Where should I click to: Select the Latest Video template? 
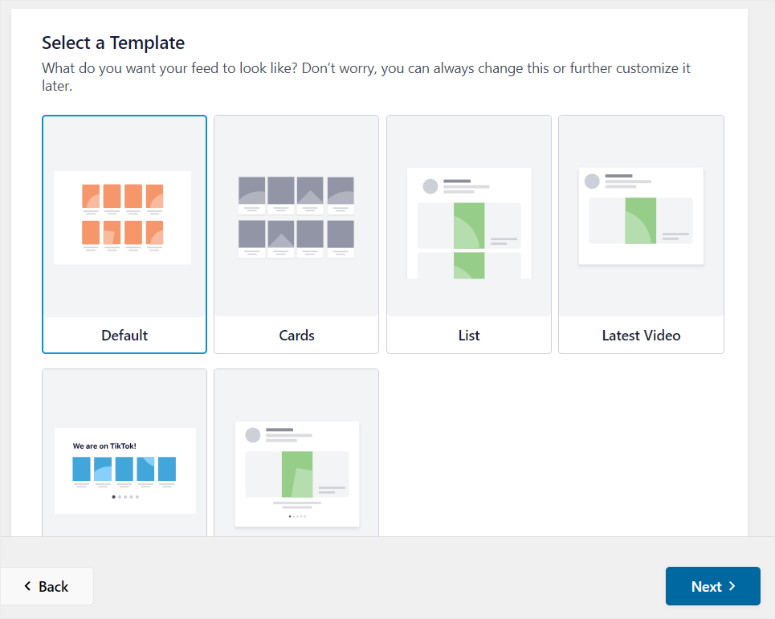pos(641,234)
